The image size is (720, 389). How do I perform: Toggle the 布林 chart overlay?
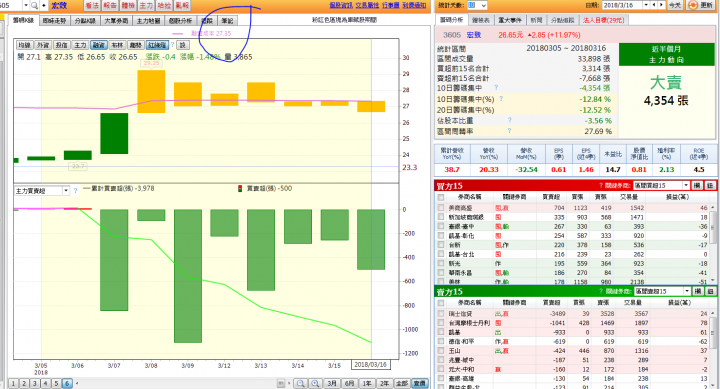(117, 45)
